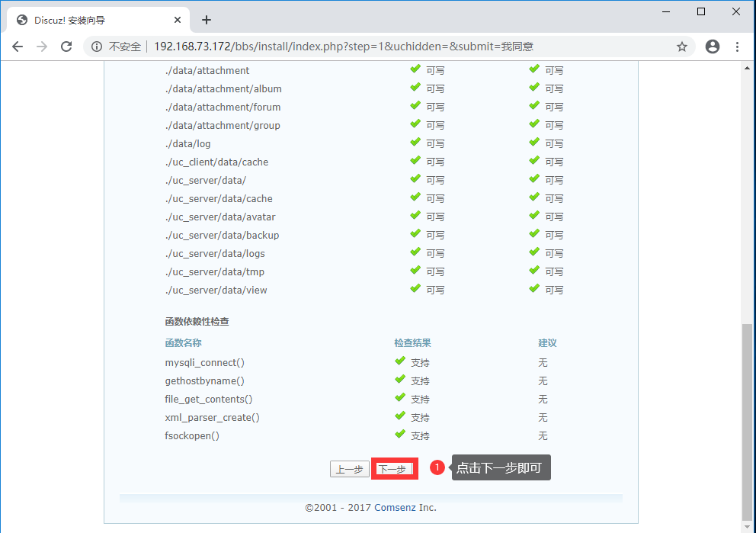Open the Chrome profile avatar menu
Screen dimensions: 756x533
712,47
